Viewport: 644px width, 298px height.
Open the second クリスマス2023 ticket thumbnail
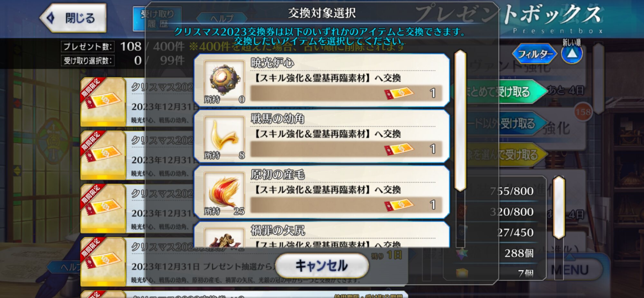click(103, 155)
